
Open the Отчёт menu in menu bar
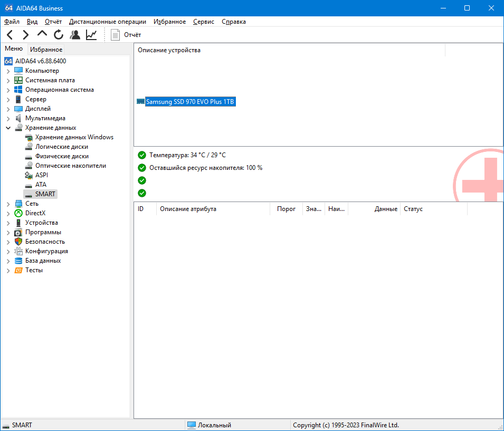(x=53, y=22)
